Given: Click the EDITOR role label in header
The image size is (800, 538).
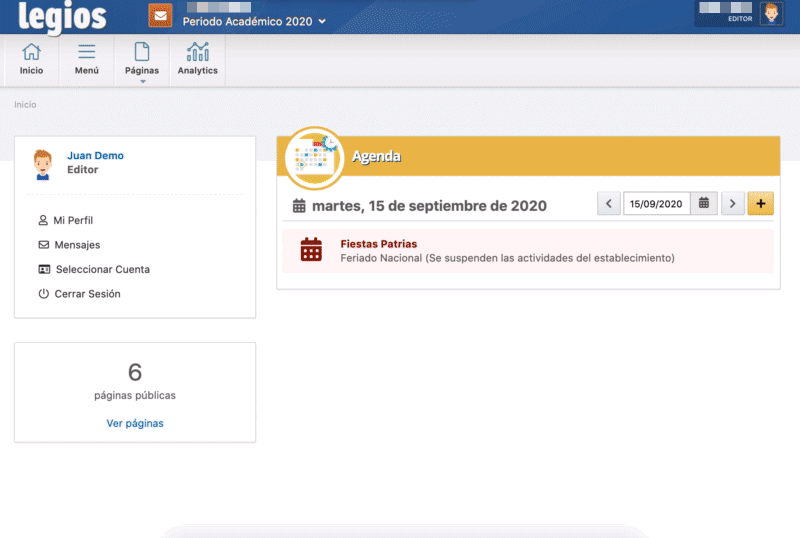Looking at the screenshot, I should tap(740, 19).
